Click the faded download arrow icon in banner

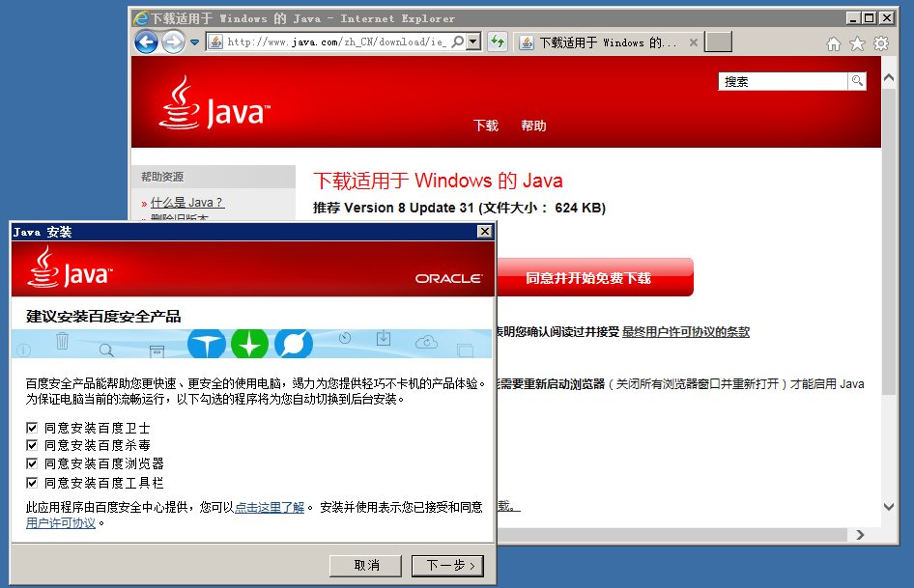click(383, 338)
